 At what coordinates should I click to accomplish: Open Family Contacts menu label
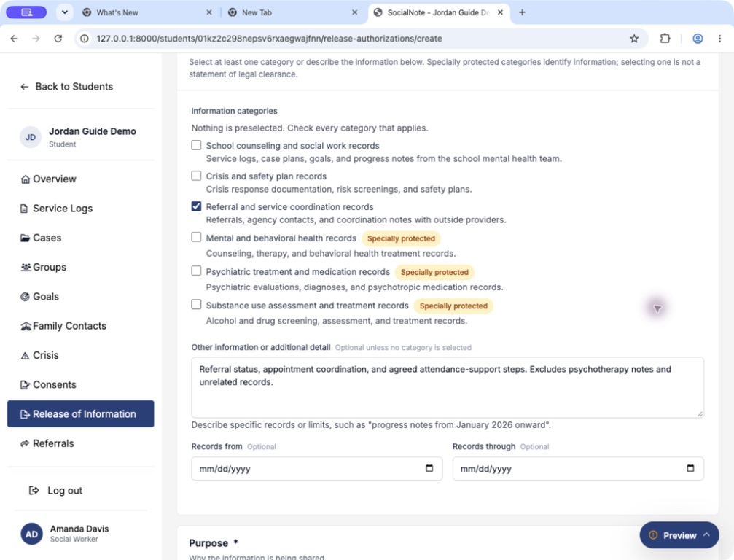70,327
